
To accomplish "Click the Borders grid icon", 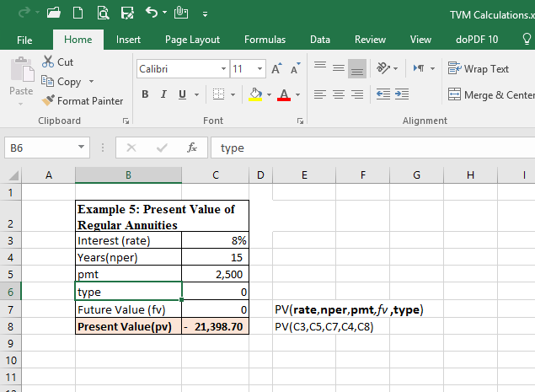I will pyautogui.click(x=218, y=94).
